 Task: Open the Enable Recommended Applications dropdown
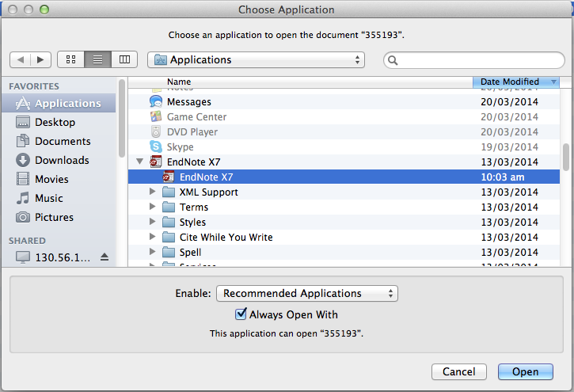point(306,293)
